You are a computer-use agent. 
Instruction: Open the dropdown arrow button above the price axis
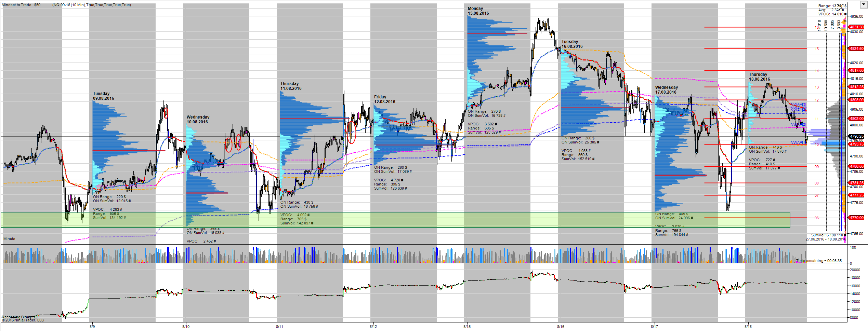click(x=865, y=4)
